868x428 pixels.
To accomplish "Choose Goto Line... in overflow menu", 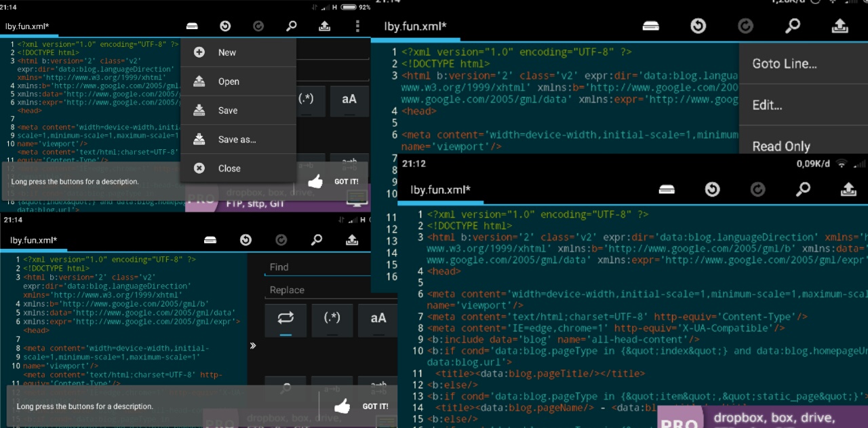I will 804,64.
